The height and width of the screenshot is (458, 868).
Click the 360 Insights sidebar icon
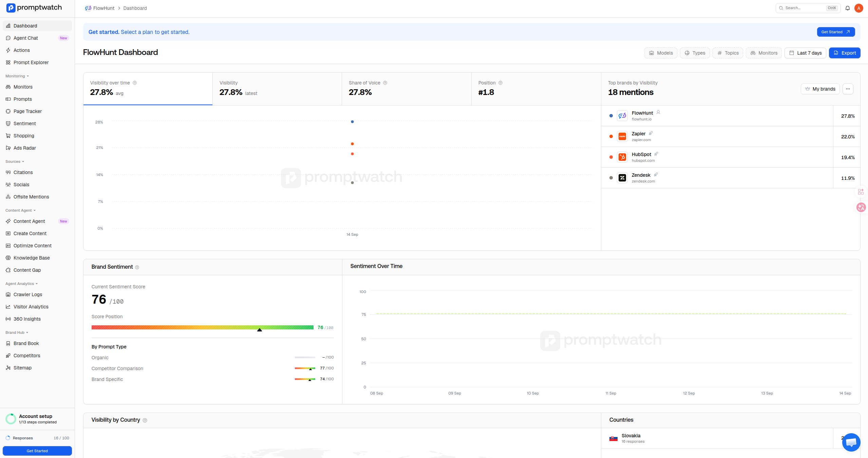click(8, 319)
